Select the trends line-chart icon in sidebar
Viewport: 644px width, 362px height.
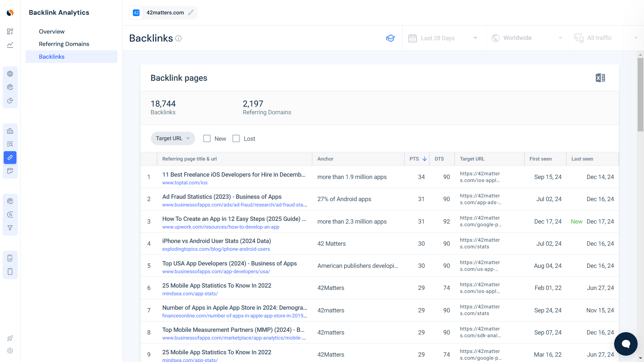[10, 45]
